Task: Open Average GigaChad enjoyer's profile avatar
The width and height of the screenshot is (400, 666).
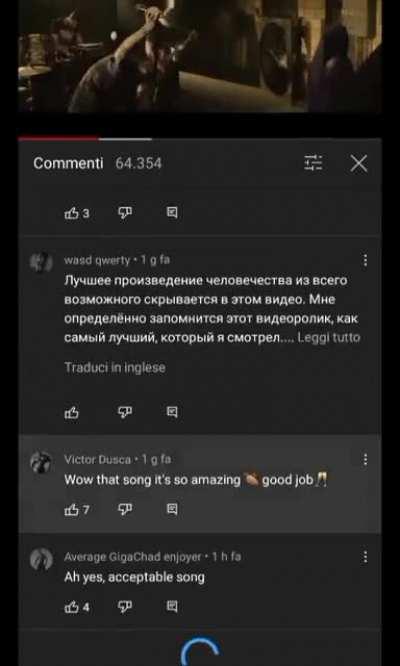Action: 41,559
